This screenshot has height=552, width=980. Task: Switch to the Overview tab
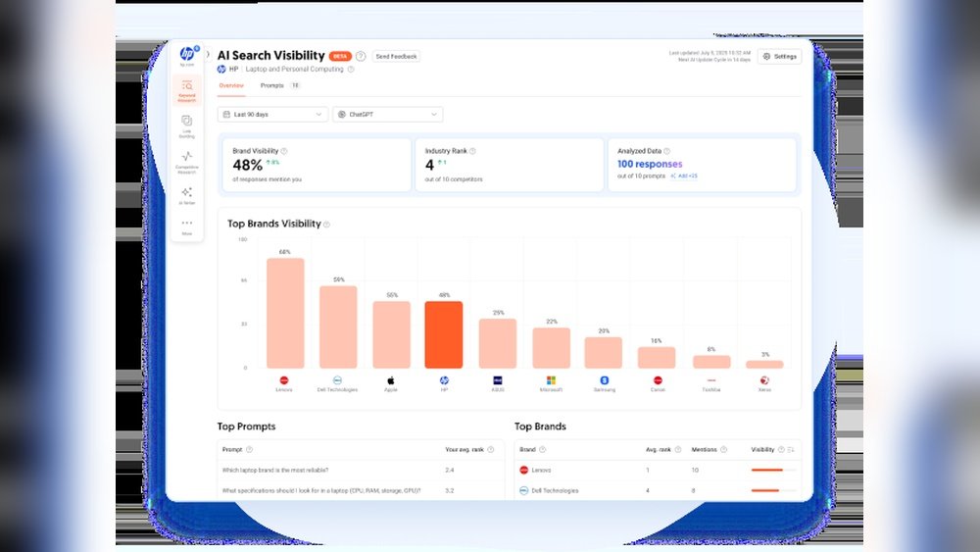pyautogui.click(x=231, y=85)
